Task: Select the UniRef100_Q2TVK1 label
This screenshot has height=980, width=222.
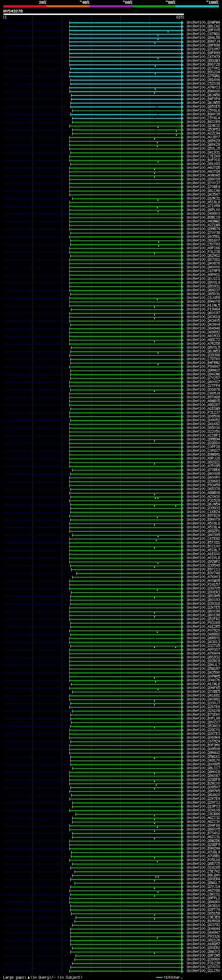Action: (x=203, y=68)
